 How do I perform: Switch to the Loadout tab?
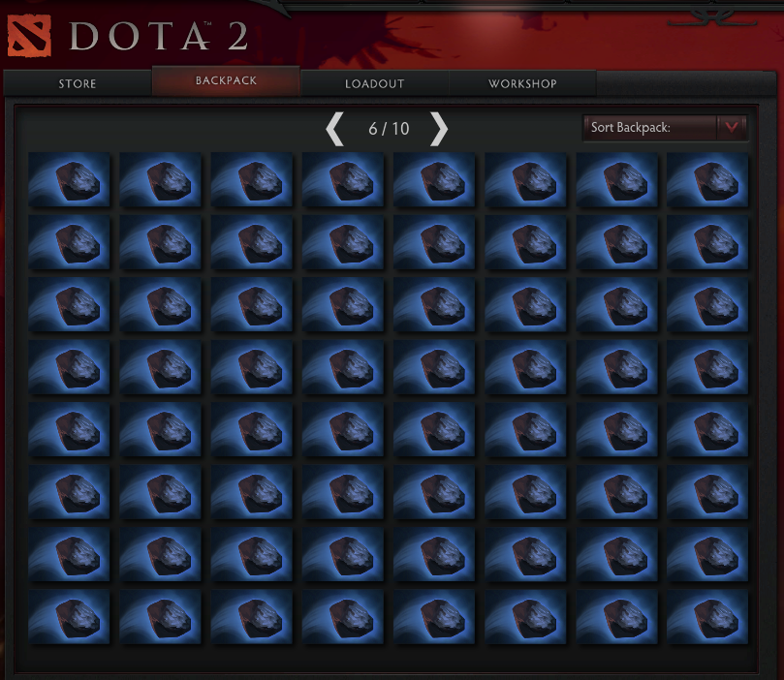click(x=374, y=83)
